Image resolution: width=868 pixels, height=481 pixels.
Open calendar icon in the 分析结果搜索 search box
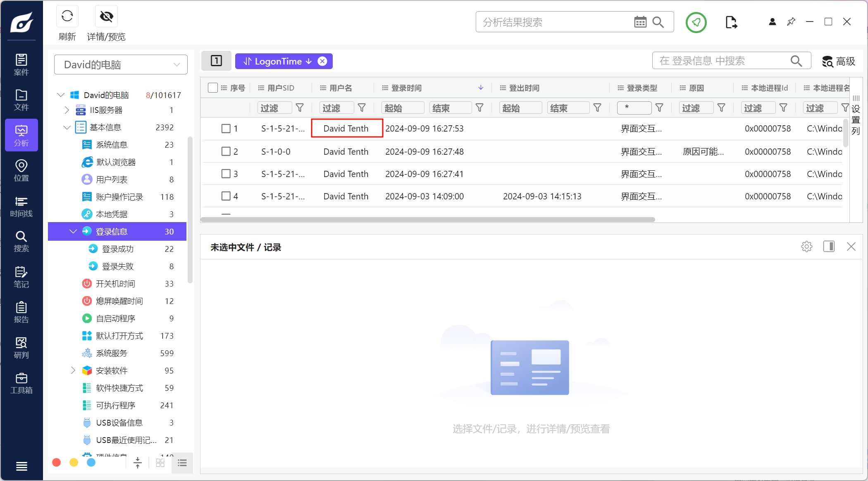pos(640,22)
